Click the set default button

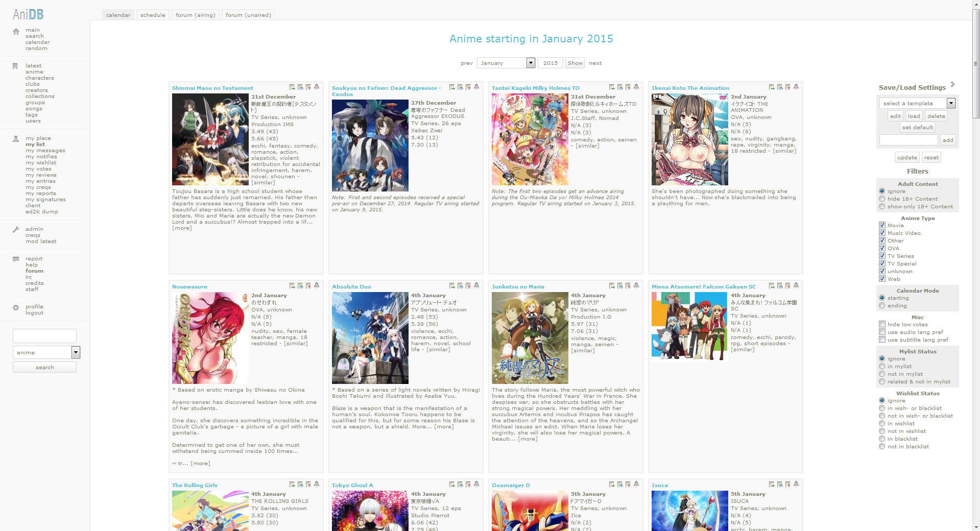pos(917,127)
